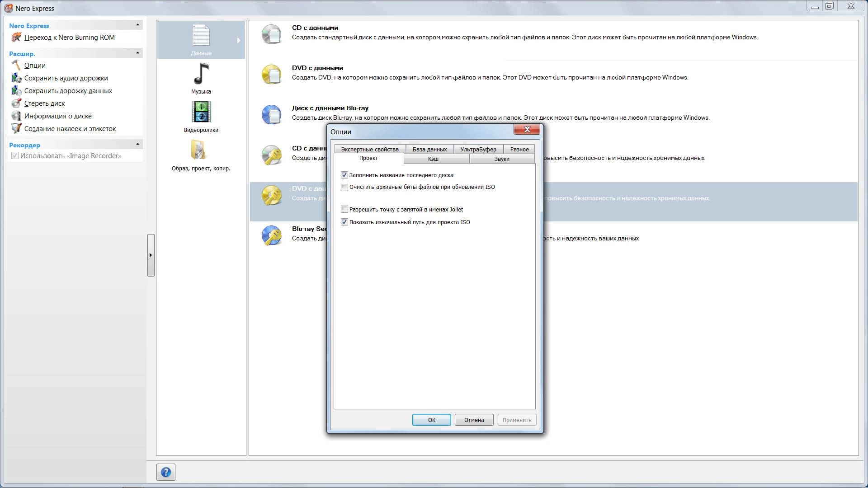Click the Blu-ray data disc icon
Image resolution: width=868 pixels, height=488 pixels.
[x=272, y=115]
